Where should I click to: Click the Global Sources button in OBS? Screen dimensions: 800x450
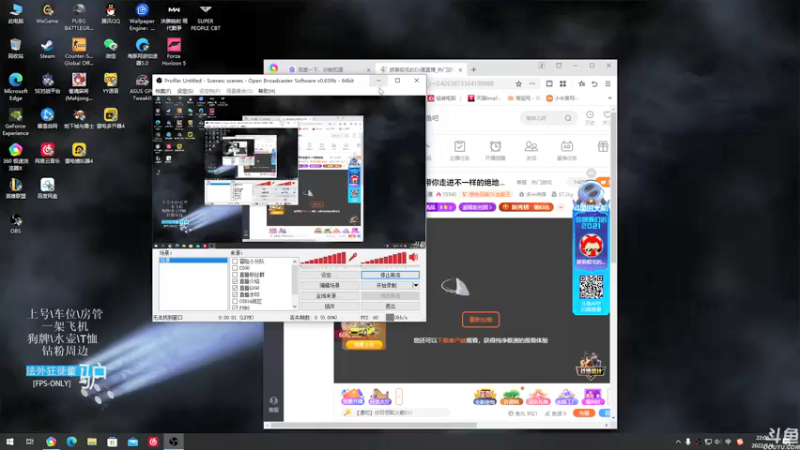(x=329, y=296)
